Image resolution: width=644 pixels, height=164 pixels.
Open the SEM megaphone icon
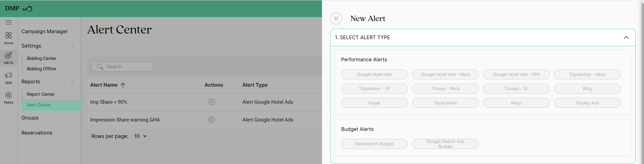click(9, 78)
